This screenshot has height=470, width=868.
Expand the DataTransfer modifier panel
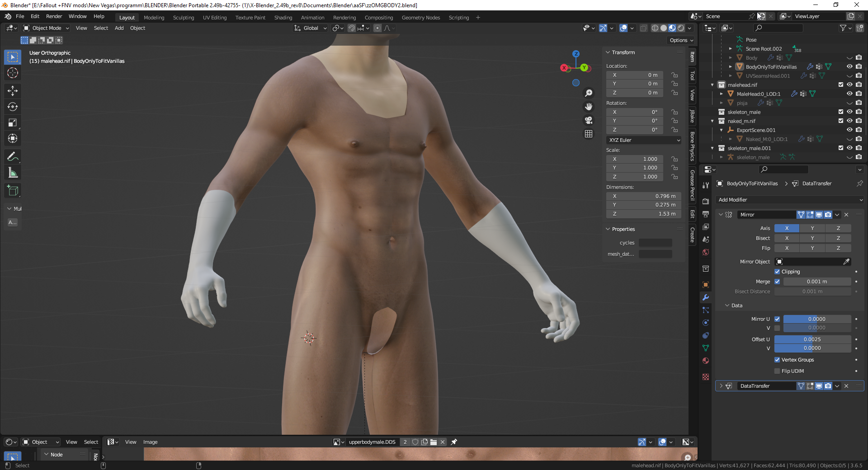pyautogui.click(x=721, y=386)
